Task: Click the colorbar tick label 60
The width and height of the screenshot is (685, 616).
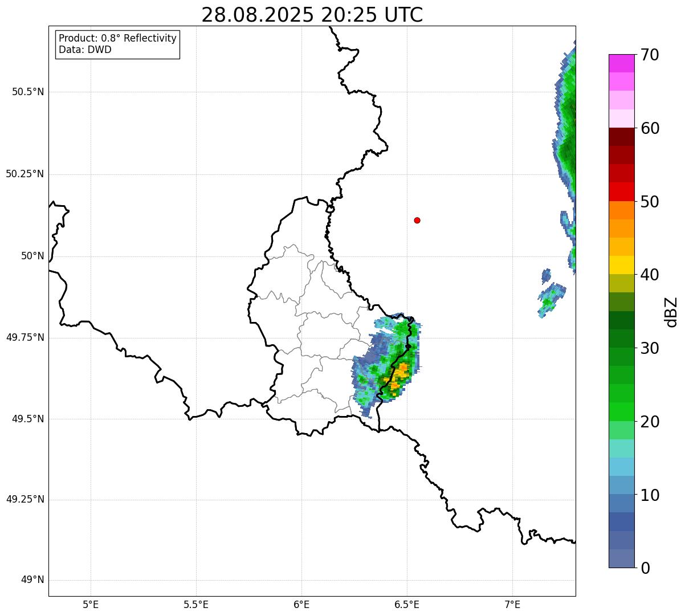Action: tap(650, 128)
